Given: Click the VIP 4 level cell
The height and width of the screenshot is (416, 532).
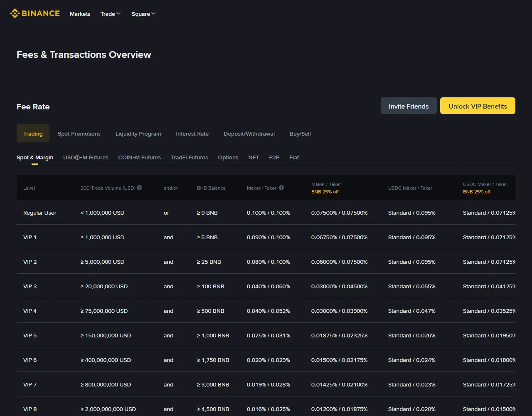Looking at the screenshot, I should [x=30, y=311].
